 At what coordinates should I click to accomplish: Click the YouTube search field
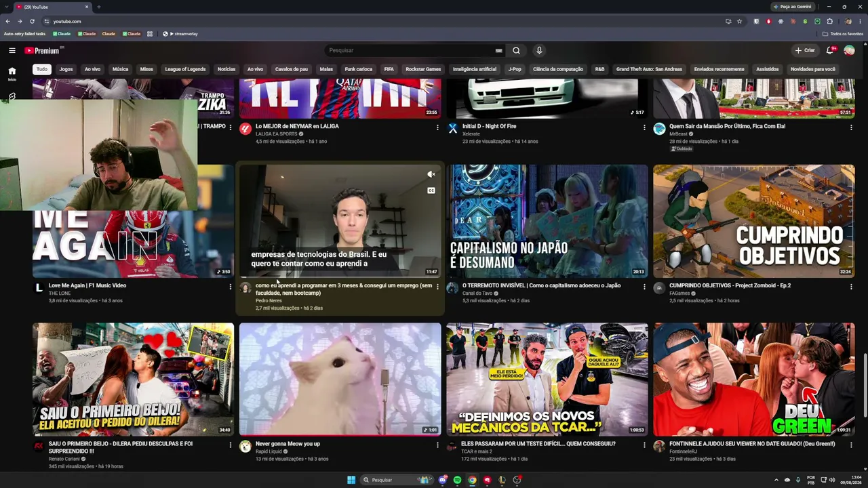click(410, 50)
